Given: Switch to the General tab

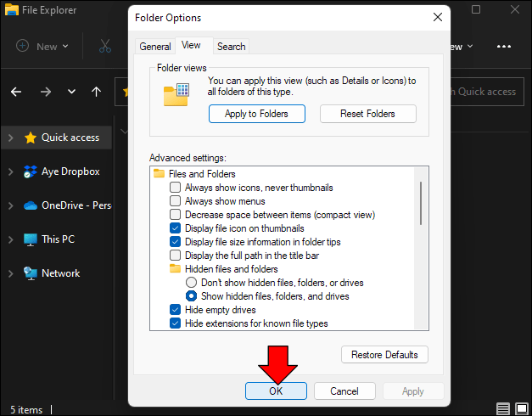Looking at the screenshot, I should [x=155, y=47].
